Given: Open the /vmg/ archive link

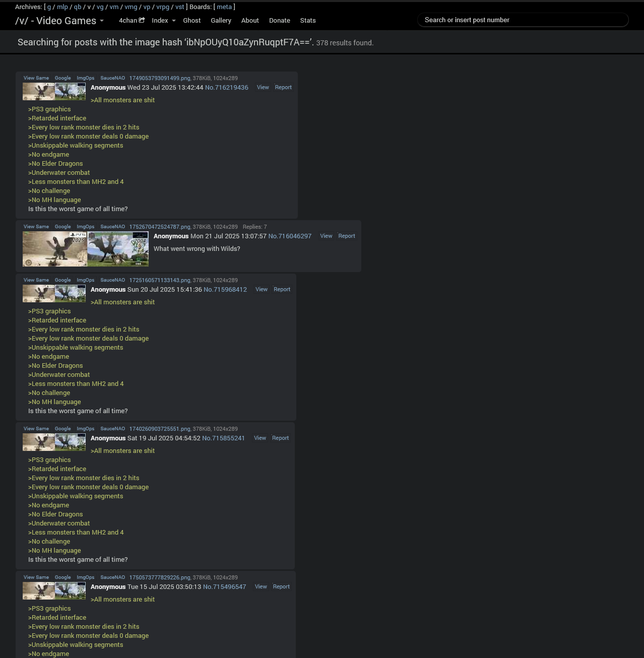Looking at the screenshot, I should coord(131,7).
